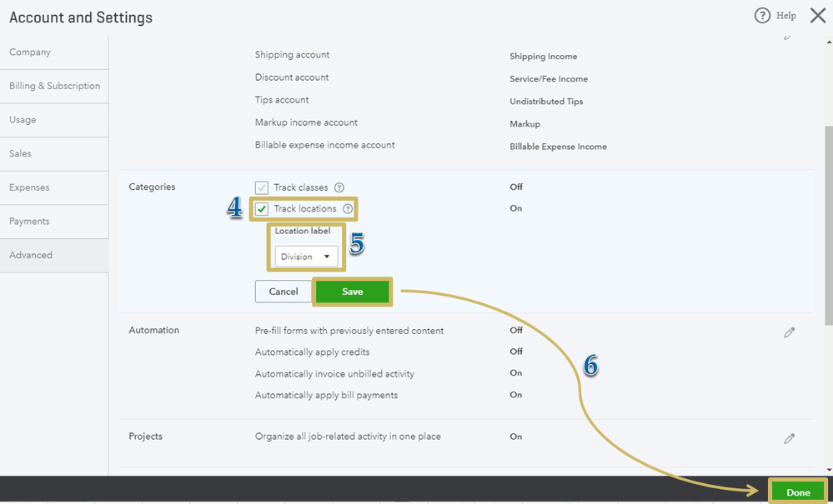Open the Expenses tab
Screen dimensions: 833x504
tap(29, 187)
